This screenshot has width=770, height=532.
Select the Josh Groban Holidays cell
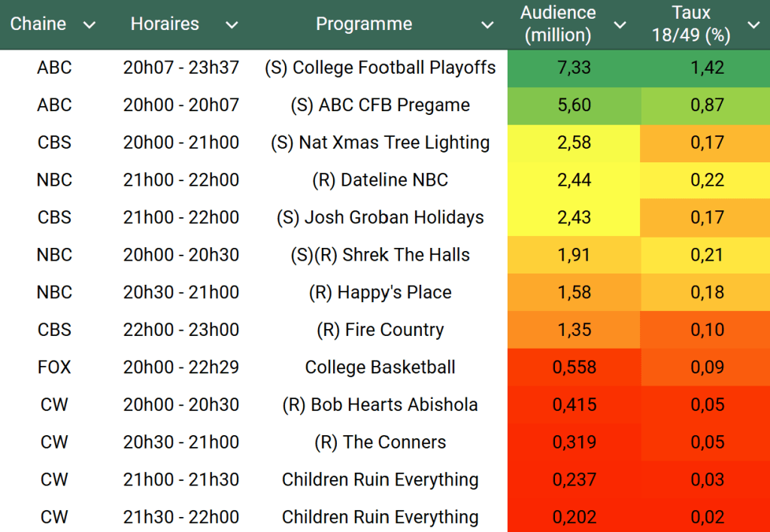click(380, 218)
